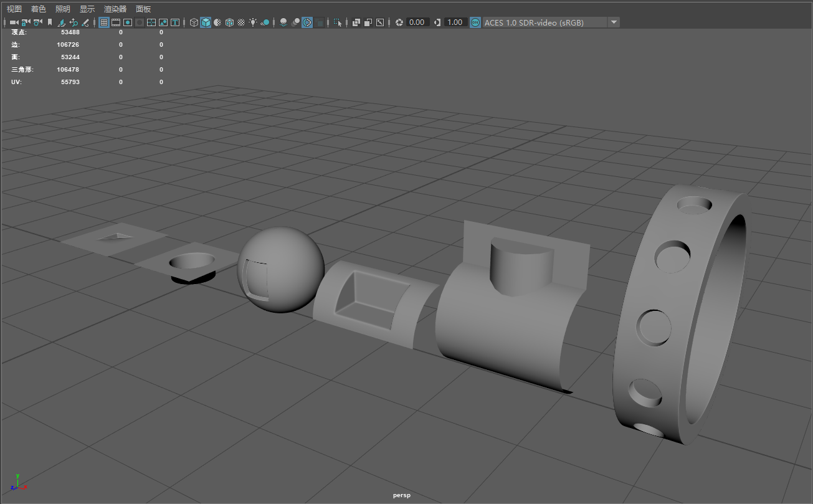This screenshot has width=813, height=504.
Task: Toggle Screen Space Ambient Occlusion icon
Action: (284, 22)
